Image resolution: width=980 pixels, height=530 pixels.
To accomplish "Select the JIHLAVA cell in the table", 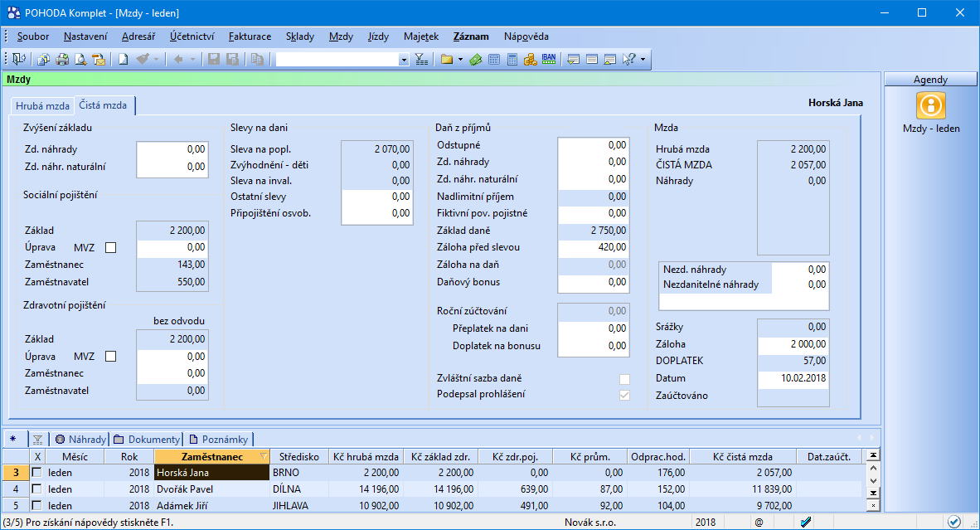I will 298,505.
